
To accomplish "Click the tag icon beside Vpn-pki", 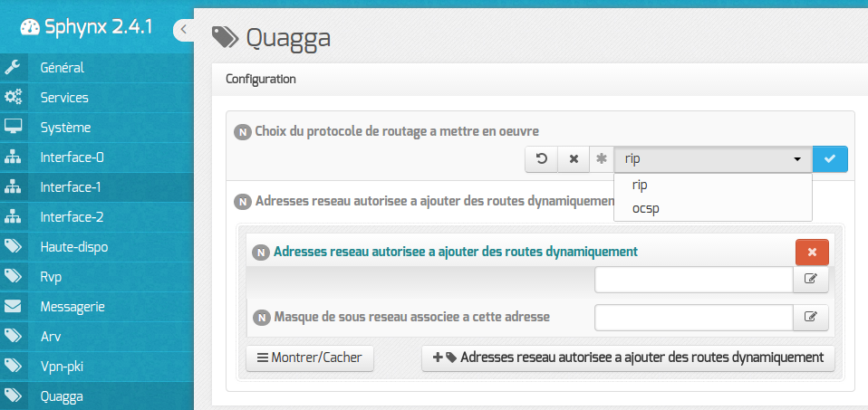I will tap(13, 367).
